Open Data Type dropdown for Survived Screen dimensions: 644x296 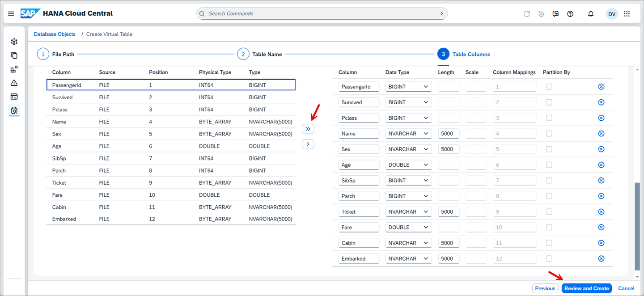pyautogui.click(x=408, y=102)
